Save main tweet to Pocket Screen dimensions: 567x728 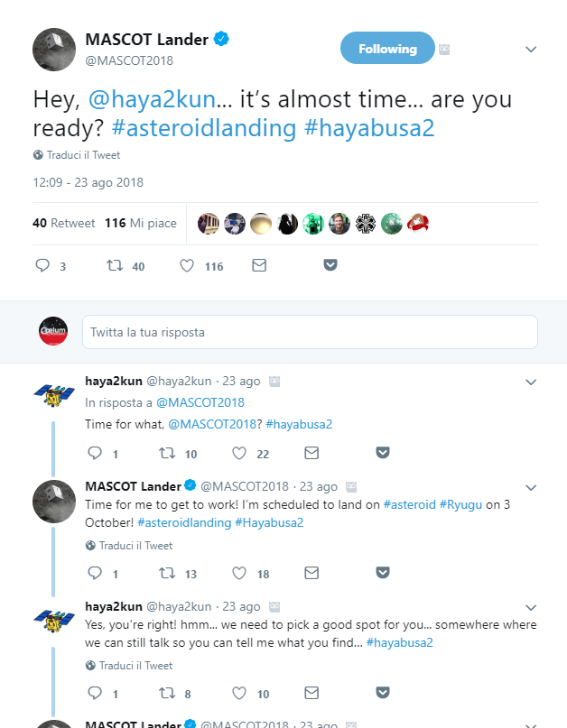click(330, 266)
